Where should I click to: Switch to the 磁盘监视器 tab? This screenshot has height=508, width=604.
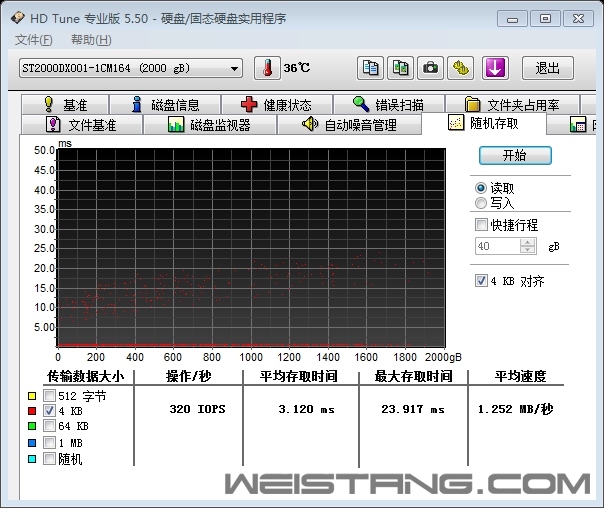[x=210, y=124]
